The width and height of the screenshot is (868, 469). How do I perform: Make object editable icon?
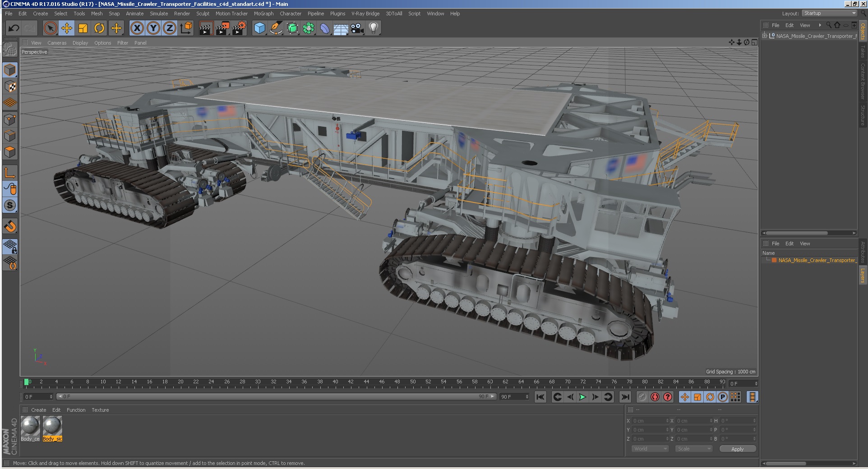(10, 50)
